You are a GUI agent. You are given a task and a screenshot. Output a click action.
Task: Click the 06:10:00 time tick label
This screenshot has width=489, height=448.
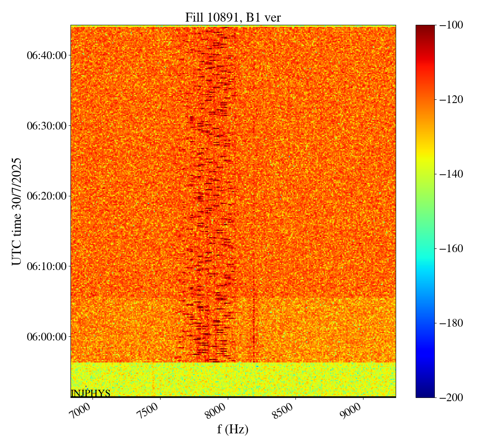[x=46, y=266]
